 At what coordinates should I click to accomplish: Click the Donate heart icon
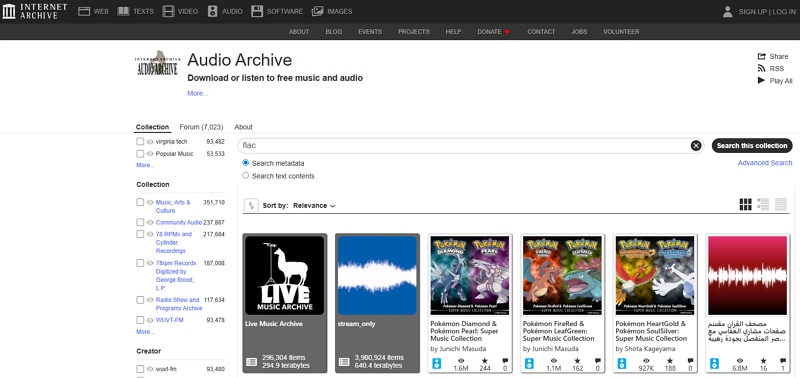pos(507,32)
